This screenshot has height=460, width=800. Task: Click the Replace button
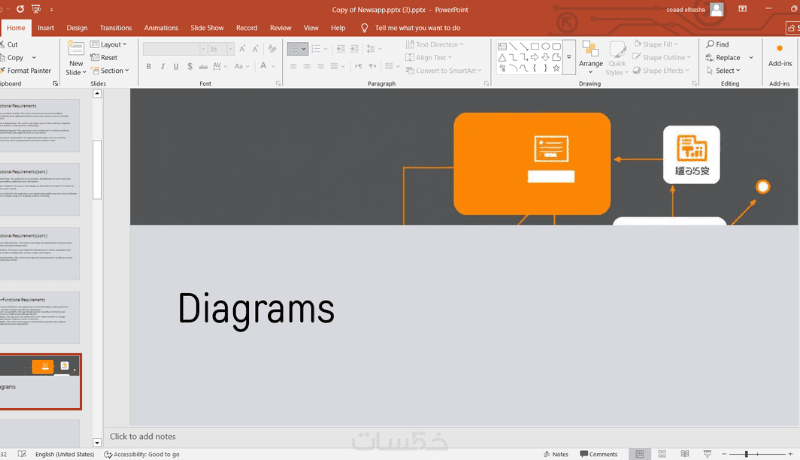tap(723, 58)
